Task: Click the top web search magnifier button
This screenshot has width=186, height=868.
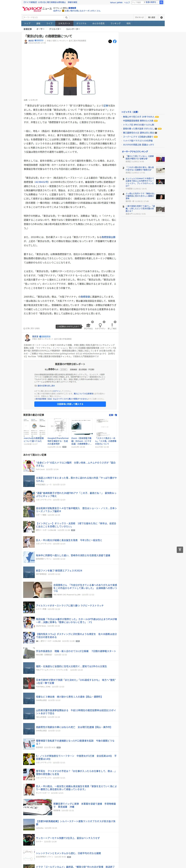Action: coord(161,2)
